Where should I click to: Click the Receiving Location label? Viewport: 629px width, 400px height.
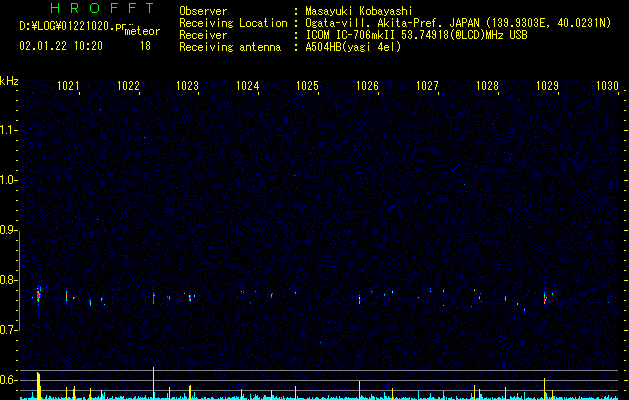(x=233, y=23)
